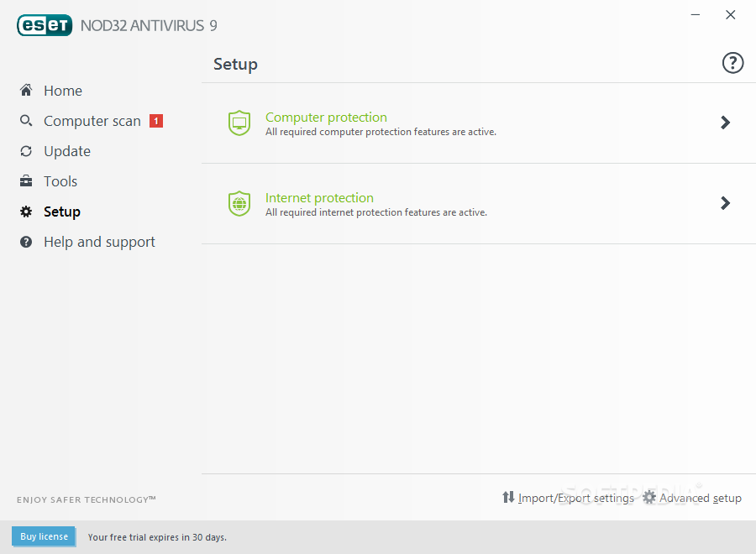Expand Computer protection with its chevron arrow
The height and width of the screenshot is (554, 756).
725,123
